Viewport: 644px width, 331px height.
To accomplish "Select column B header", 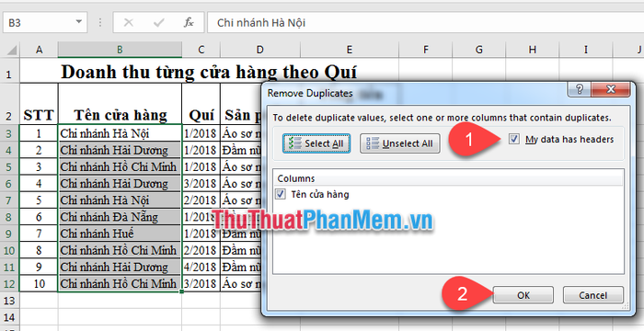I will (120, 50).
